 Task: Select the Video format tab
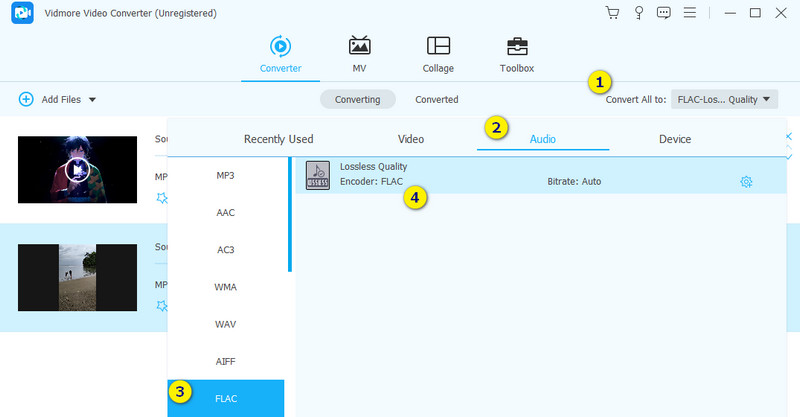tap(411, 139)
